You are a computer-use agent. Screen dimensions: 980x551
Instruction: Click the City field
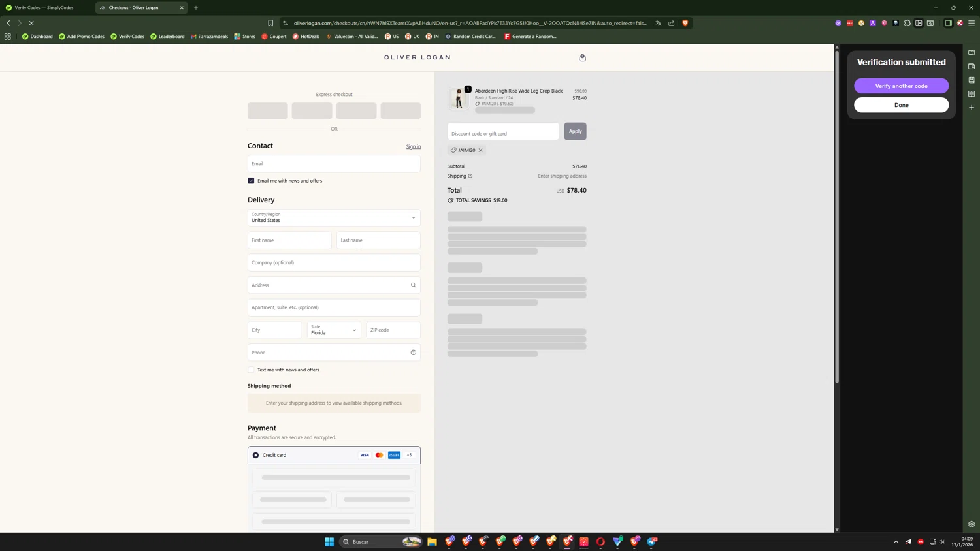pyautogui.click(x=274, y=330)
